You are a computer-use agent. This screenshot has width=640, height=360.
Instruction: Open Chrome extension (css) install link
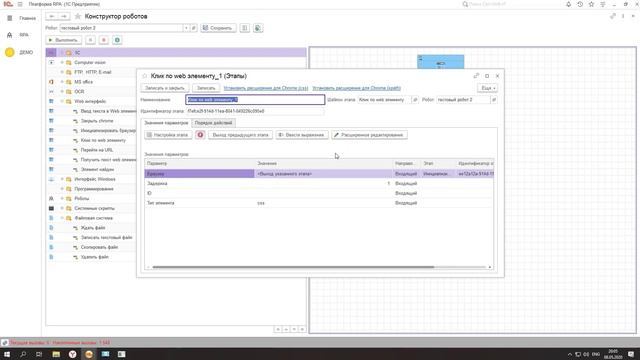pos(266,88)
